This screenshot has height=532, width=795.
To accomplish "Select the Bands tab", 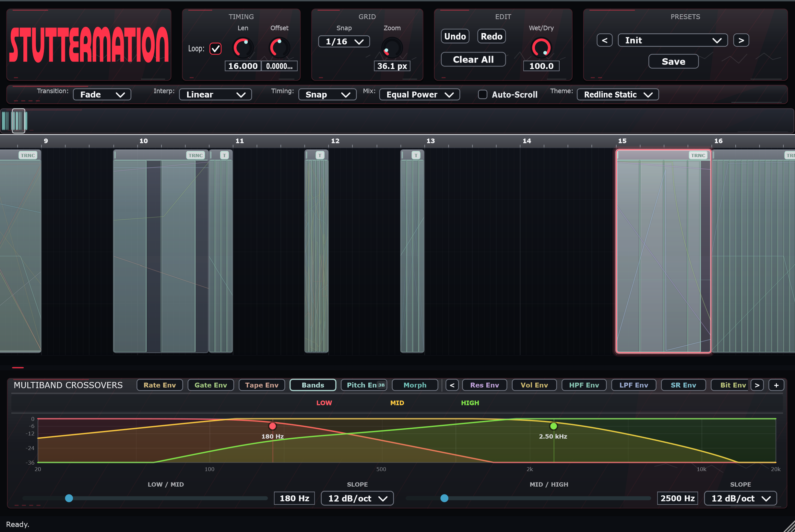I will click(x=313, y=385).
